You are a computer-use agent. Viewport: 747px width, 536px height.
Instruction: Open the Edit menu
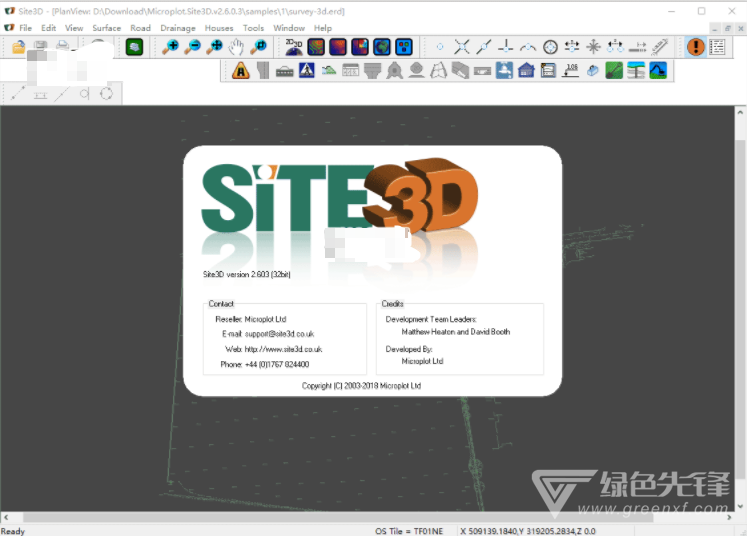[48, 28]
